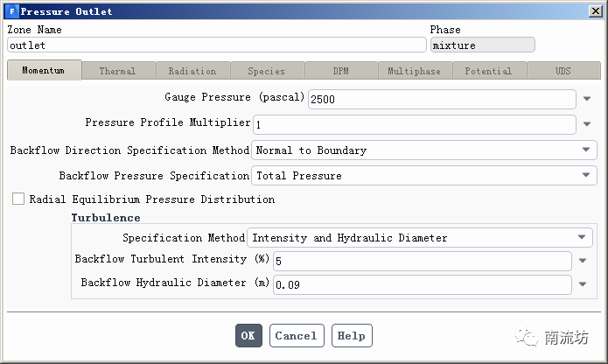Expand Gauge Pressure options arrow

tap(587, 100)
